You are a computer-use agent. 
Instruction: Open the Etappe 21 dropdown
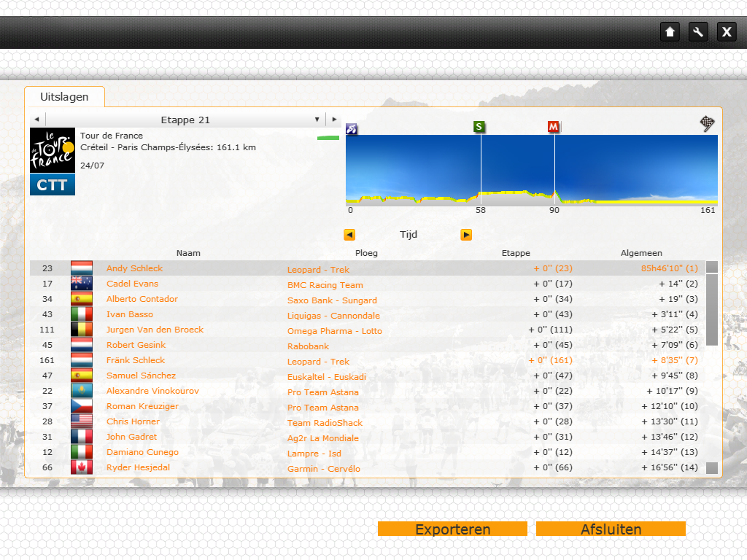pos(317,120)
